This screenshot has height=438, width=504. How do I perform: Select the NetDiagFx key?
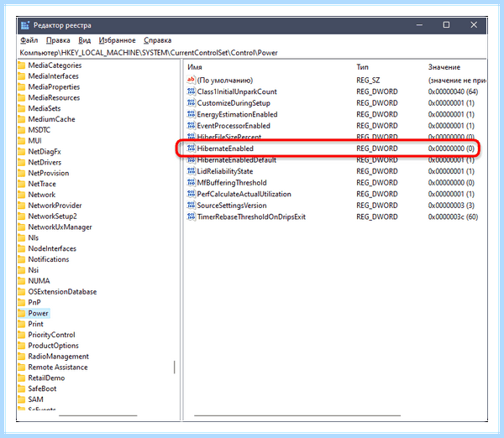[45, 152]
